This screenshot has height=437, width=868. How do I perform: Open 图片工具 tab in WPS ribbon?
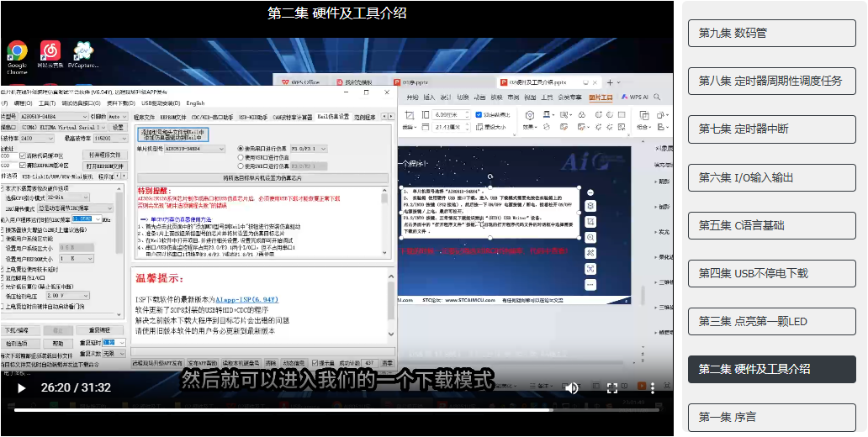click(601, 97)
